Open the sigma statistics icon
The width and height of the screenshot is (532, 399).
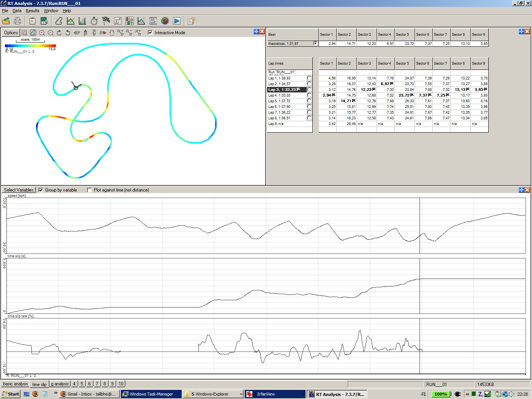coord(118,21)
